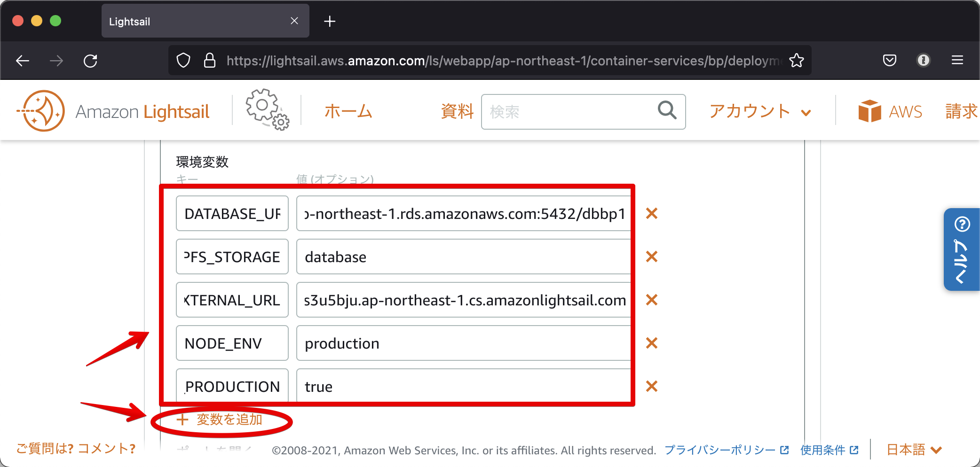Open the shield tracking protection icon
The height and width of the screenshot is (467, 980).
[x=183, y=61]
